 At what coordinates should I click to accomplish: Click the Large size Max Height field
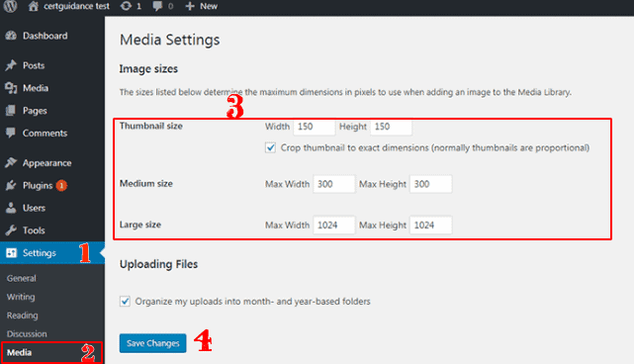pos(430,225)
